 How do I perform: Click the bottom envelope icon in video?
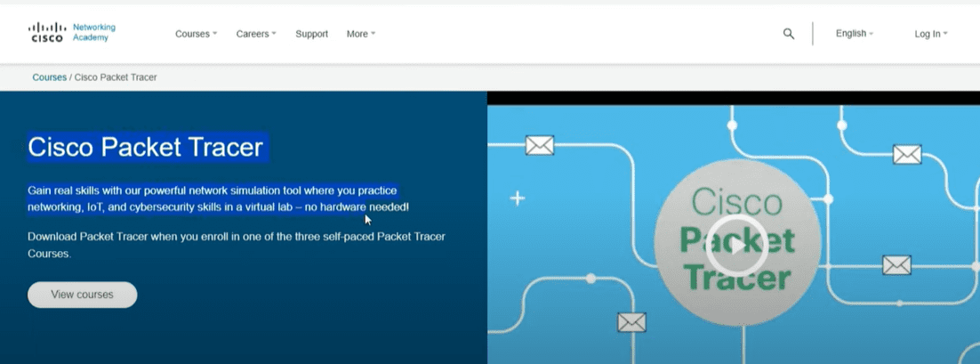pos(631,322)
